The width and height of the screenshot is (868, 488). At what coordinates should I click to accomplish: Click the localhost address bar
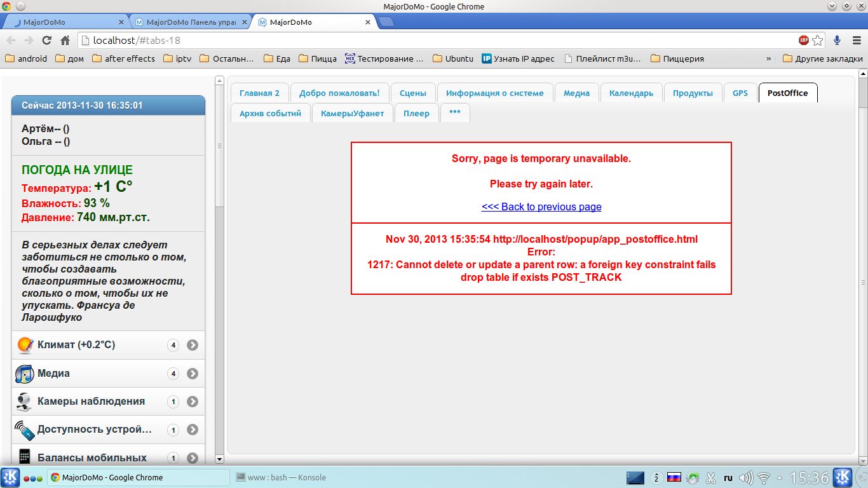(x=438, y=40)
